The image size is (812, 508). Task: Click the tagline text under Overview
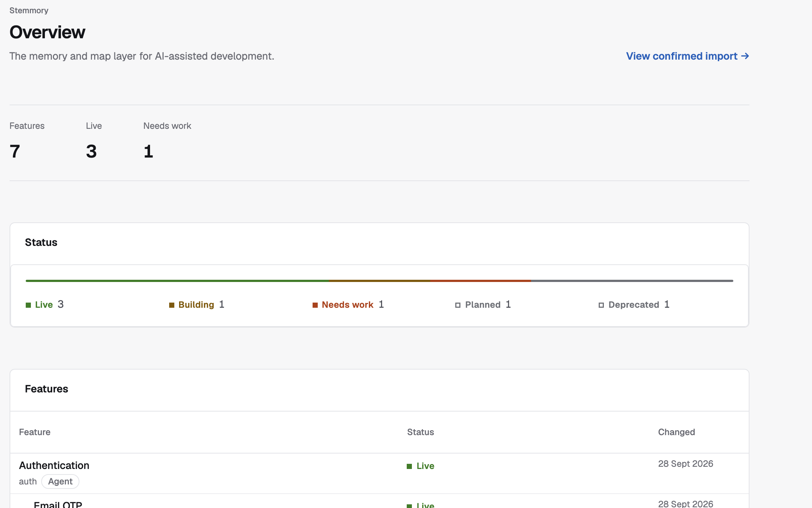(x=142, y=56)
